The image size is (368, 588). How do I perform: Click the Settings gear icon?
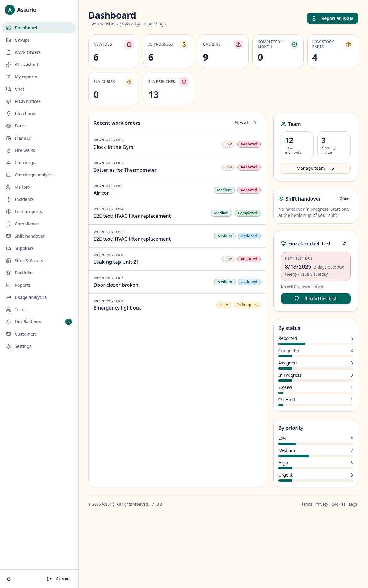click(9, 346)
